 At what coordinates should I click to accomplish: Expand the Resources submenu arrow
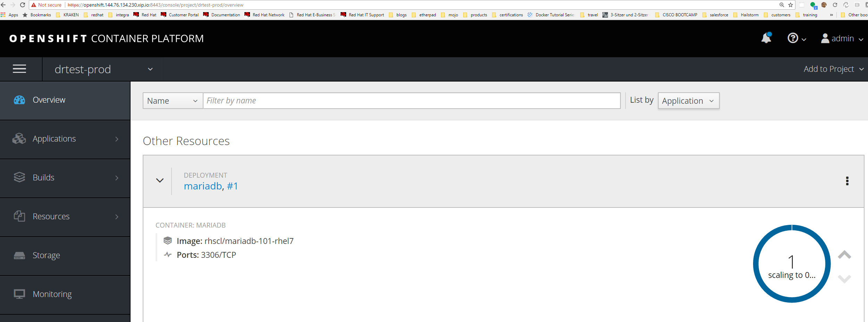click(x=117, y=217)
